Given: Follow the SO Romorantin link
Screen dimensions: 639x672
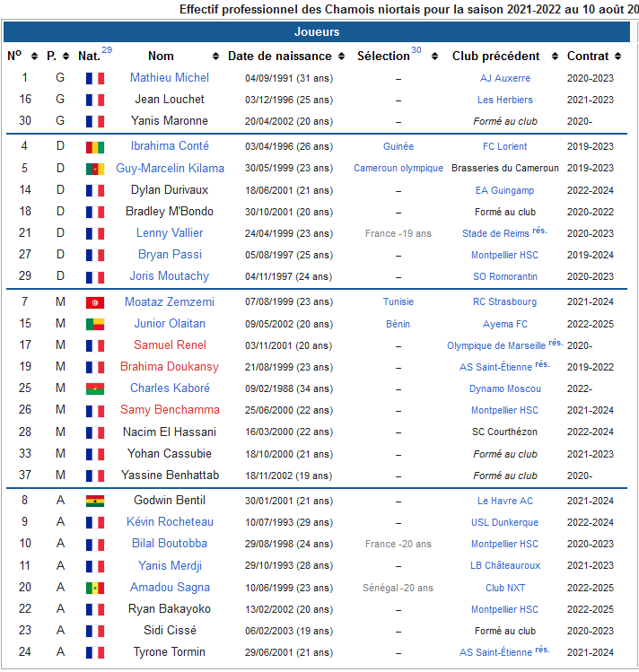Looking at the screenshot, I should point(505,277).
